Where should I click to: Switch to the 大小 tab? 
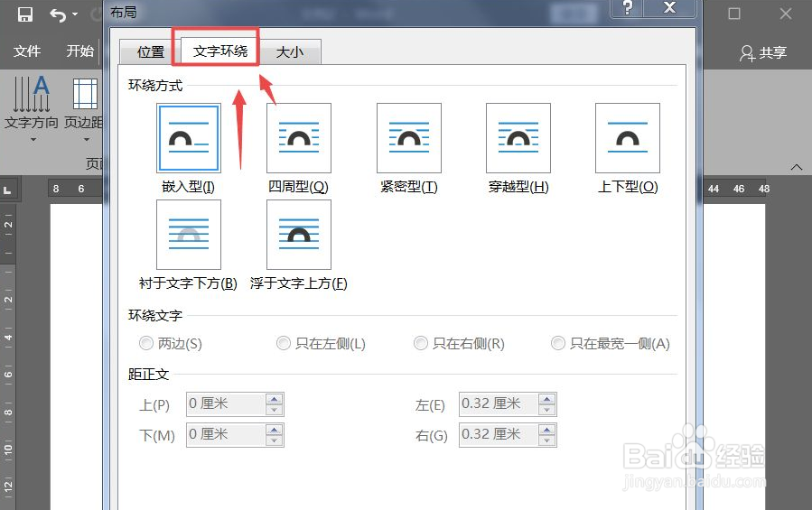290,51
